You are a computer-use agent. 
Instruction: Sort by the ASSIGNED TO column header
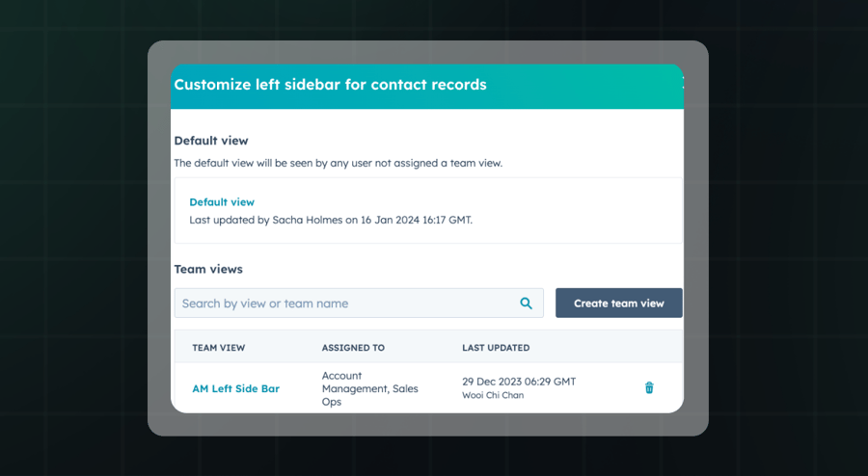(353, 348)
